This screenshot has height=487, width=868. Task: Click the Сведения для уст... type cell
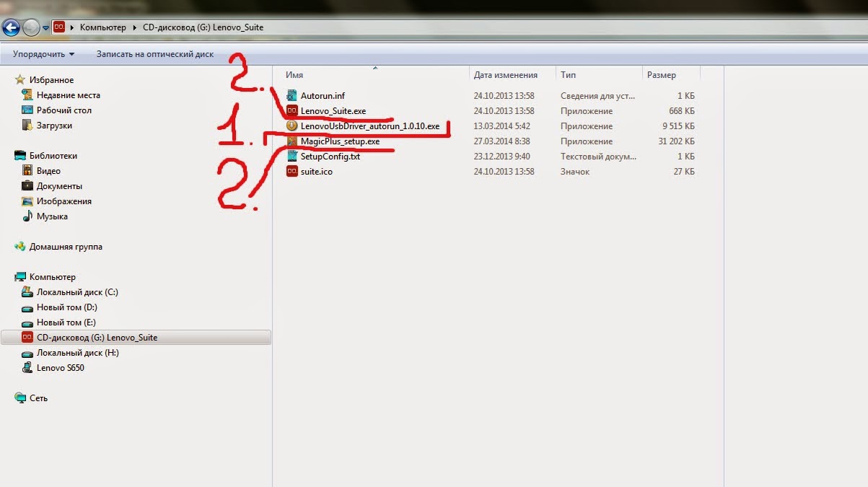tap(597, 96)
